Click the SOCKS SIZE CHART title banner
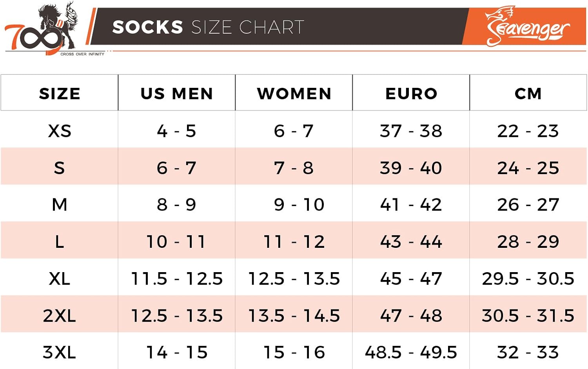The width and height of the screenshot is (588, 369). point(208,27)
